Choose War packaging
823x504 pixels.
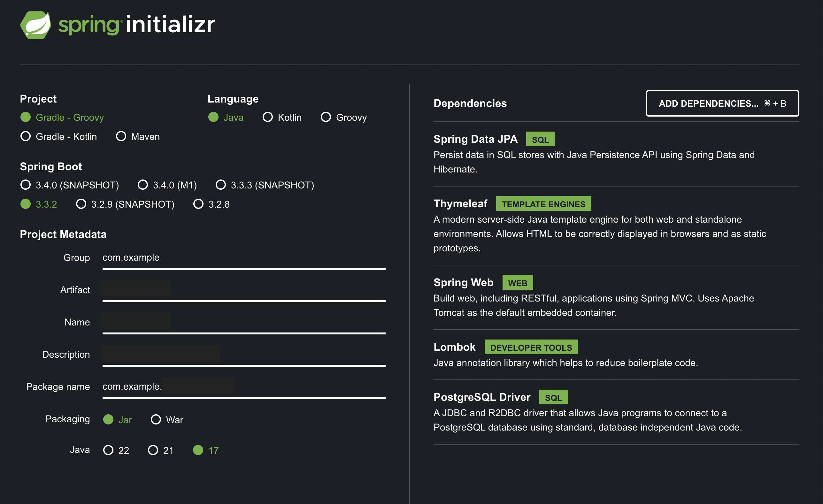tap(167, 419)
